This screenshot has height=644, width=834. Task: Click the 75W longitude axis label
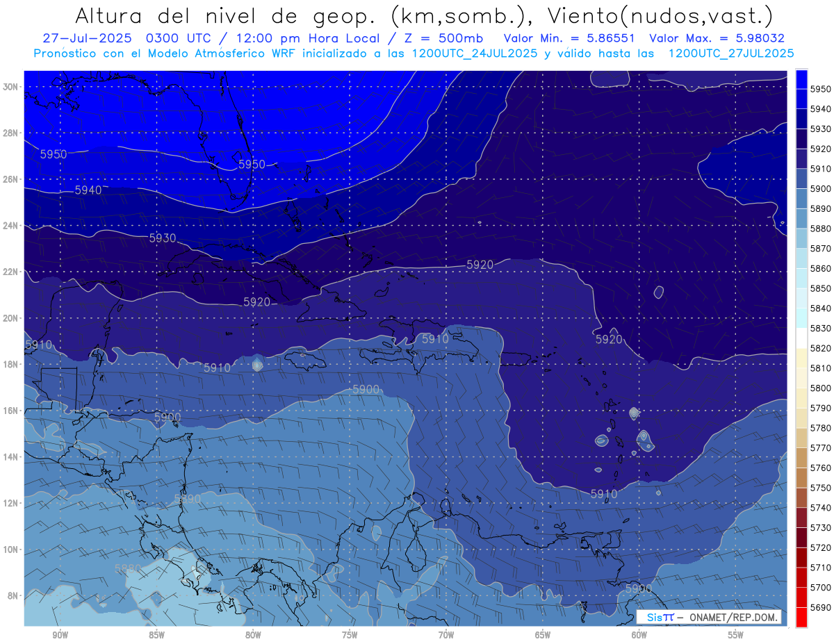pyautogui.click(x=350, y=635)
